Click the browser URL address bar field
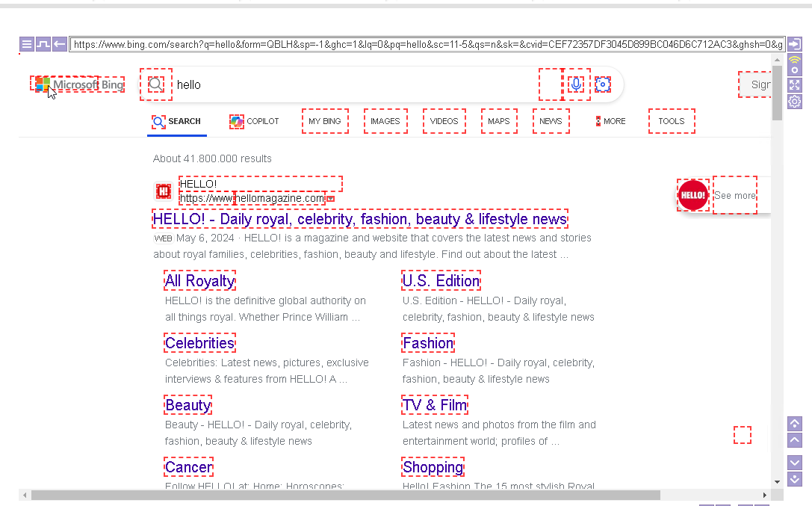The image size is (812, 506). click(x=426, y=43)
